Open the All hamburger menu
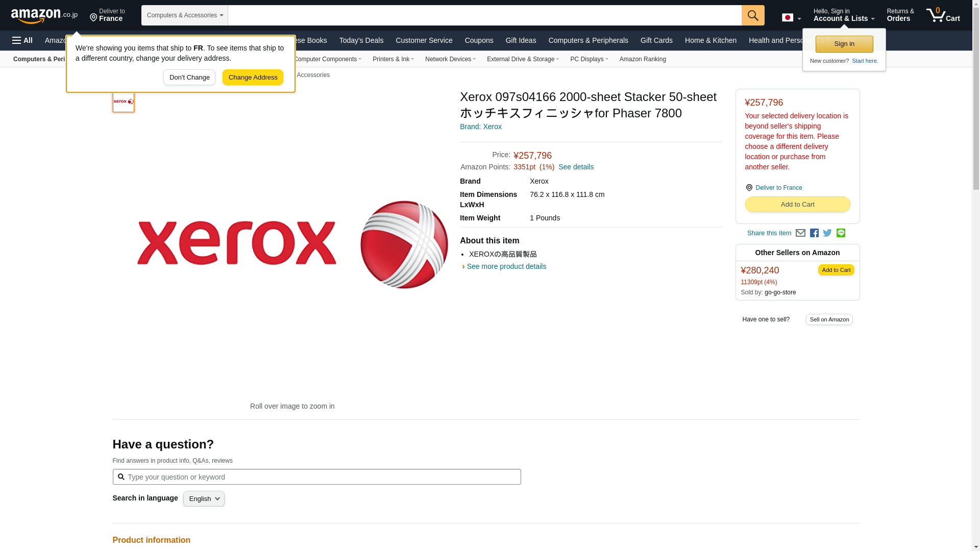This screenshot has width=980, height=551. point(22,40)
